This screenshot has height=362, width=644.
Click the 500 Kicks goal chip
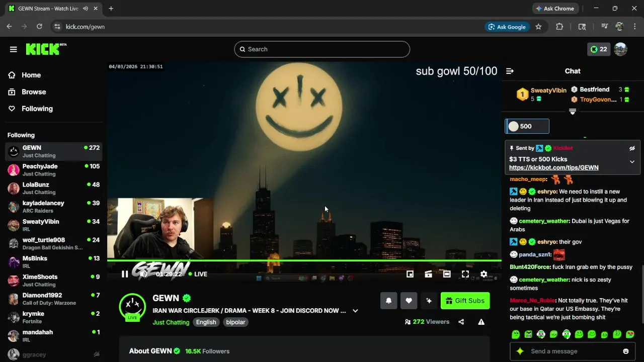click(x=527, y=126)
